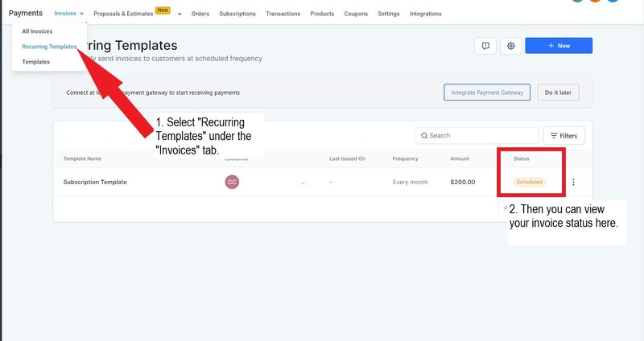Switch to the Subscriptions tab
Screen dimensions: 644x341
click(x=237, y=14)
